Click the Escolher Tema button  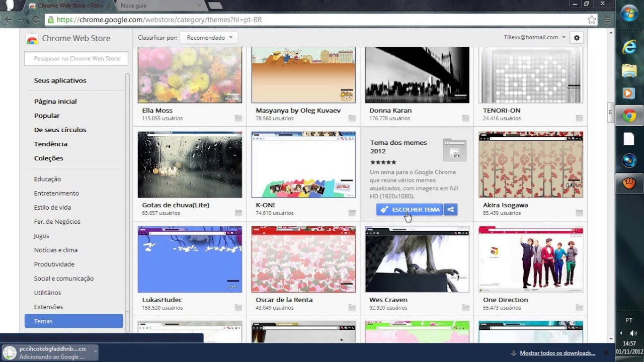point(410,210)
